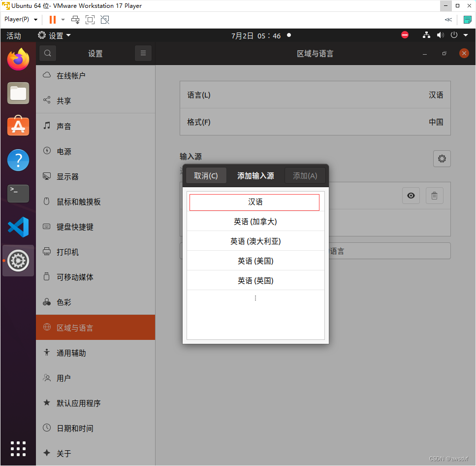The height and width of the screenshot is (466, 476).
Task: Open the 设置 app menu in top bar
Action: 54,35
